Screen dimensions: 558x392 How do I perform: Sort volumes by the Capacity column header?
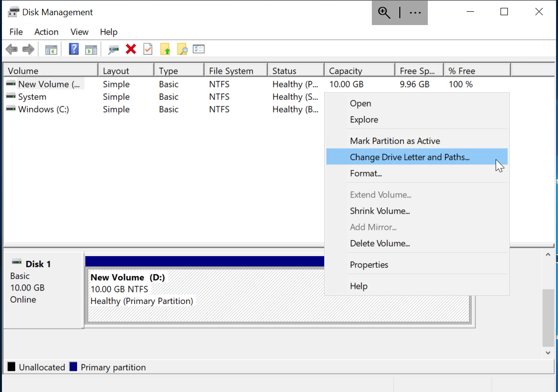(x=346, y=69)
